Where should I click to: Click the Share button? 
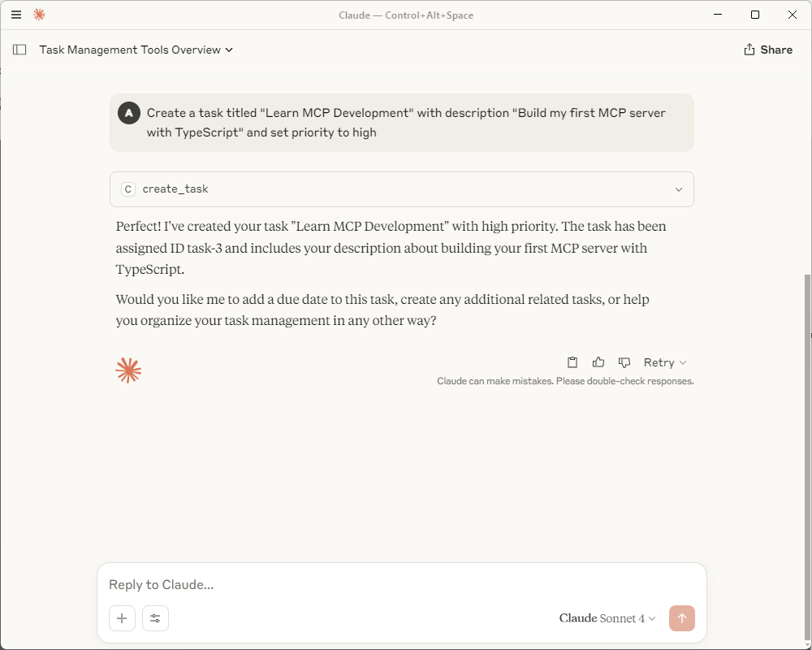point(768,50)
